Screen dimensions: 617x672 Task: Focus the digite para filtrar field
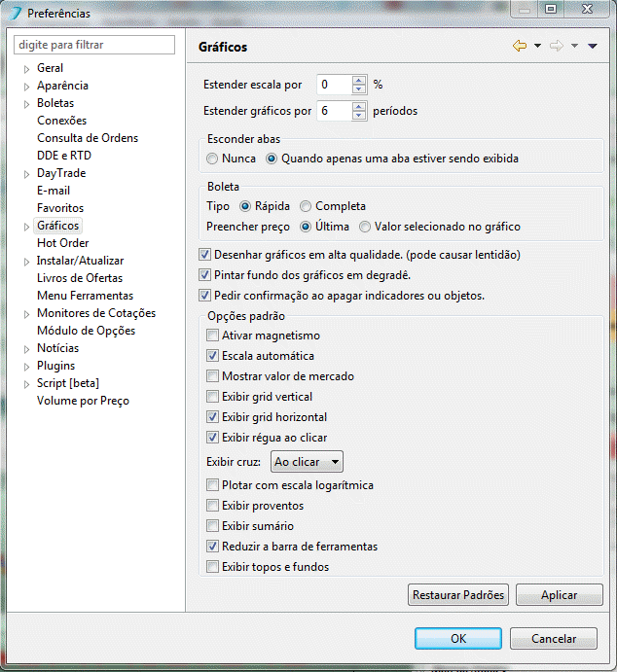[x=94, y=45]
